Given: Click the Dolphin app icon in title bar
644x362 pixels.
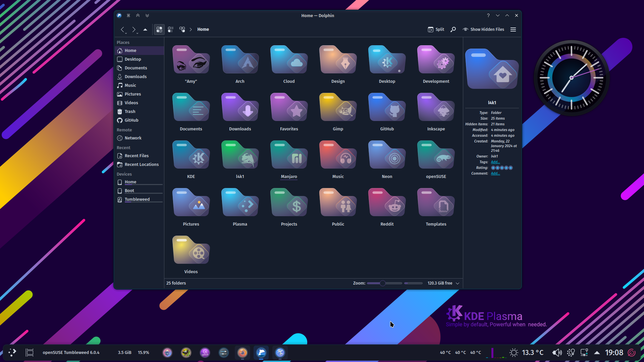Looking at the screenshot, I should click(x=119, y=15).
